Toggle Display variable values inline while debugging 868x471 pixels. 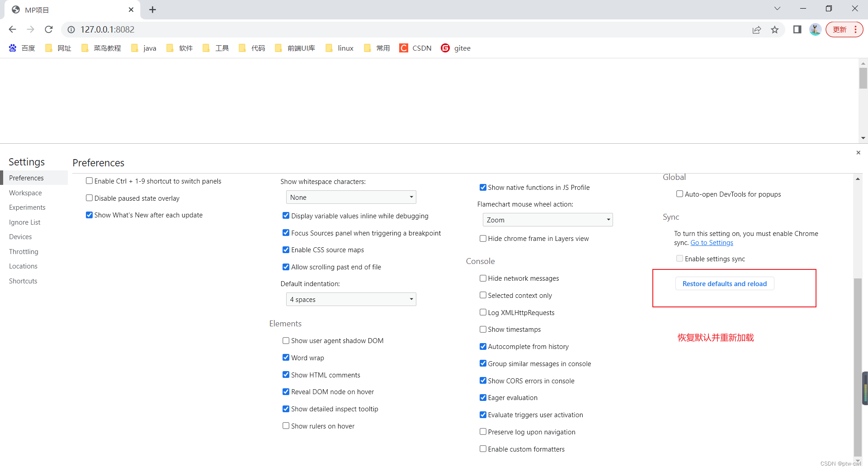286,216
